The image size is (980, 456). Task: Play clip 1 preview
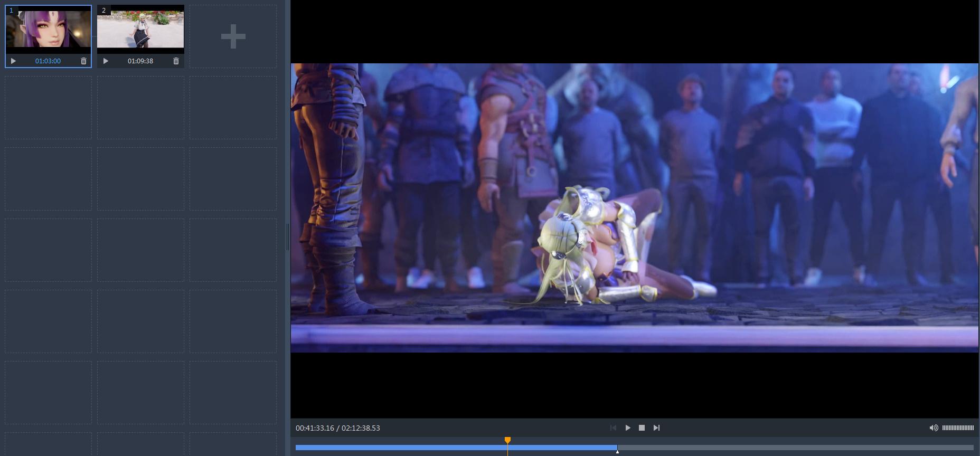point(13,61)
